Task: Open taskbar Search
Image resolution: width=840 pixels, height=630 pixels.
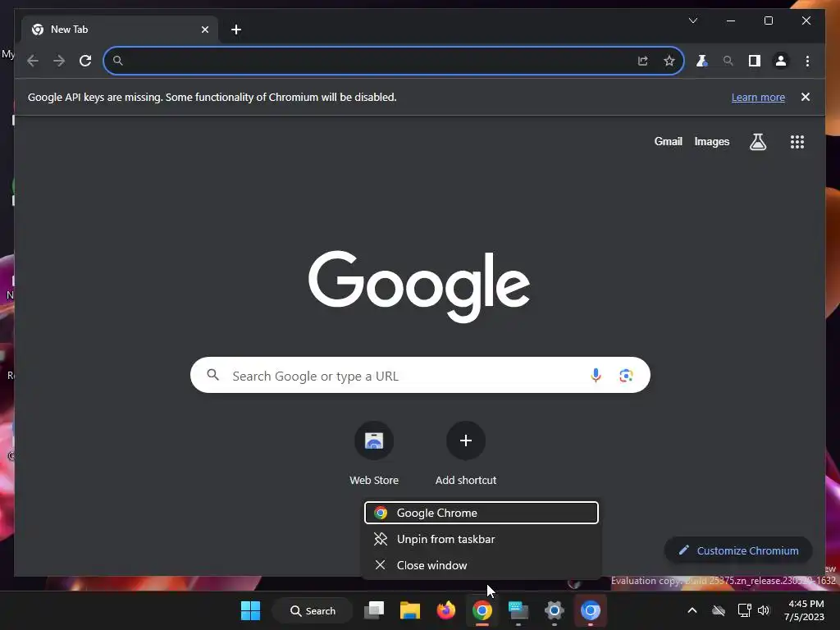Action: pos(313,610)
